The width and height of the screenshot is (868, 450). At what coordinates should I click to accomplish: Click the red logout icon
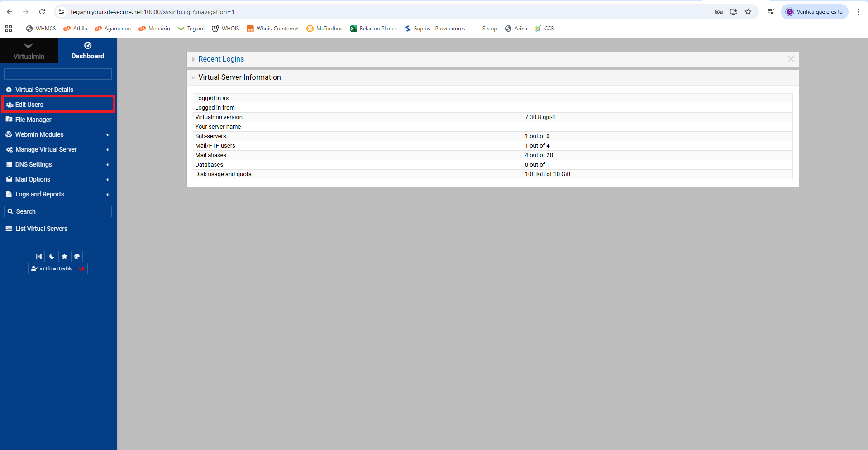82,268
